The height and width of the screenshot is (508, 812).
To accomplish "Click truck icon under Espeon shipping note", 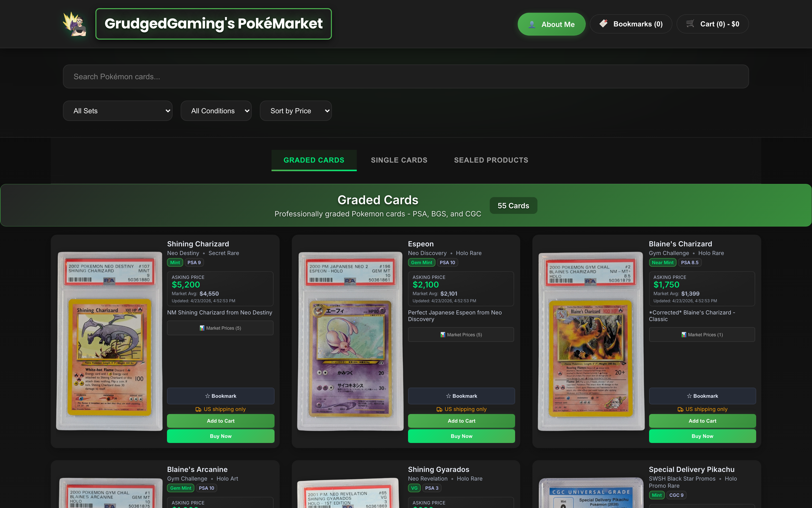I will 439,409.
